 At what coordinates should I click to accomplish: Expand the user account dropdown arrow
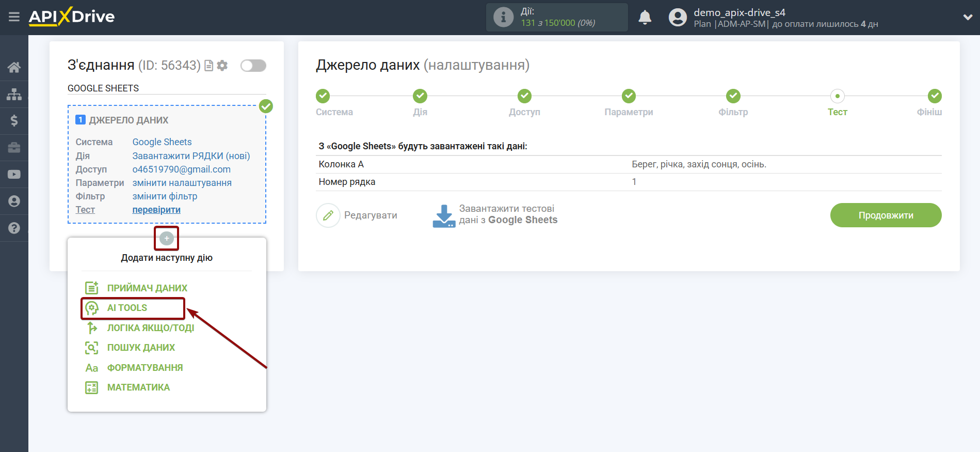click(967, 17)
